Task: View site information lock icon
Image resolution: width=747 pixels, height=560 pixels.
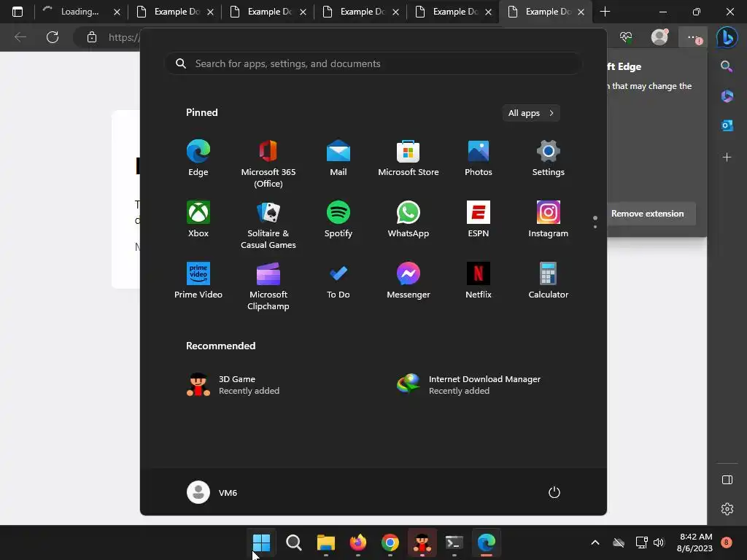Action: 92,37
